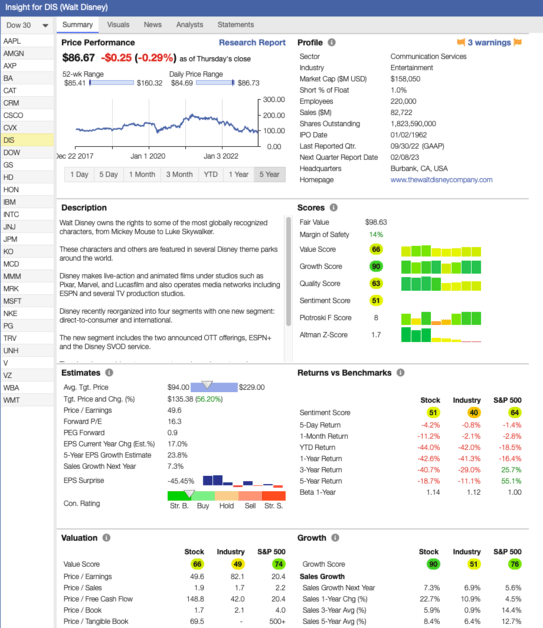
Task: Click the Valuation info icon
Action: (106, 537)
